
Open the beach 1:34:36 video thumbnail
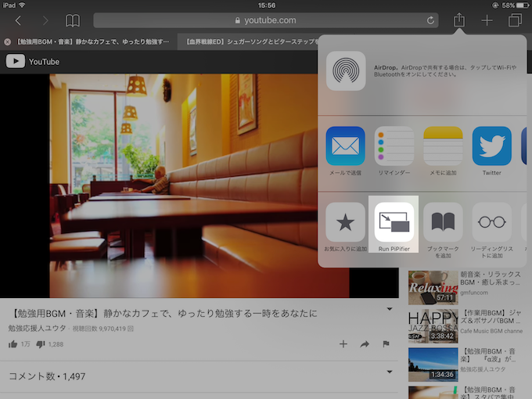point(433,365)
